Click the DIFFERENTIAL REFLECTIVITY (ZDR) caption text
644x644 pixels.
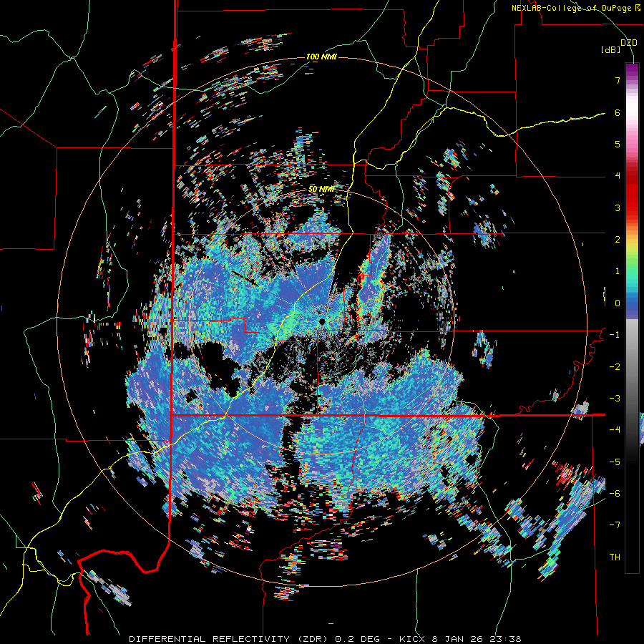point(230,639)
